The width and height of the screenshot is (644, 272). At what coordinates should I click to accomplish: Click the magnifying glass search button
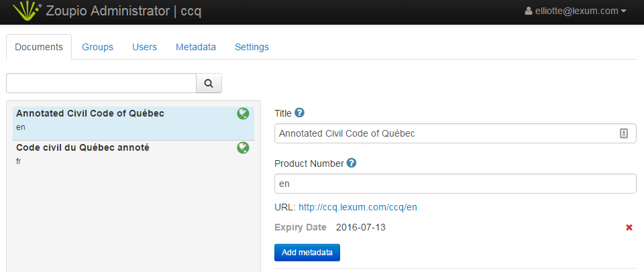pos(209,84)
